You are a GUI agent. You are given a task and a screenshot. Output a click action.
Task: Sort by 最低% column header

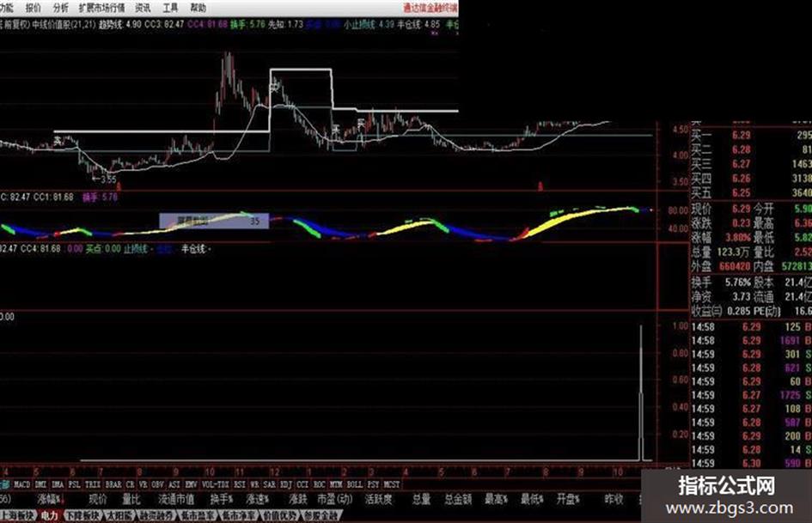(532, 500)
